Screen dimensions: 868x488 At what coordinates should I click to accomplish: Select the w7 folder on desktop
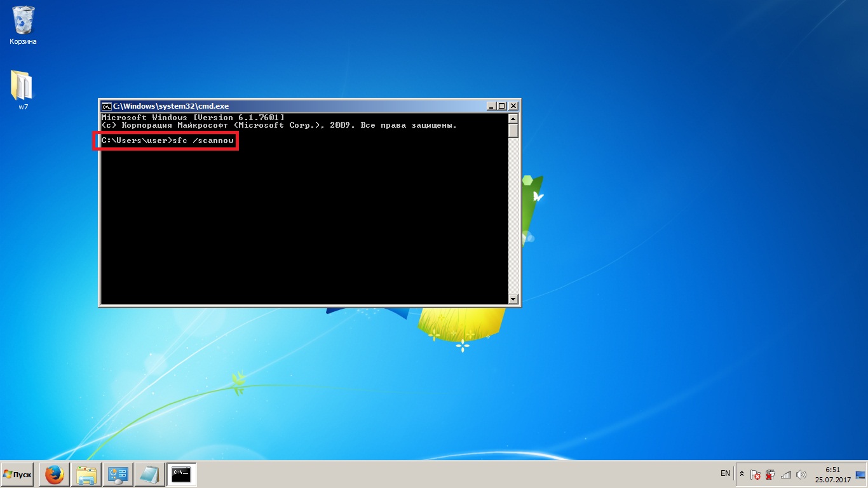tap(23, 90)
